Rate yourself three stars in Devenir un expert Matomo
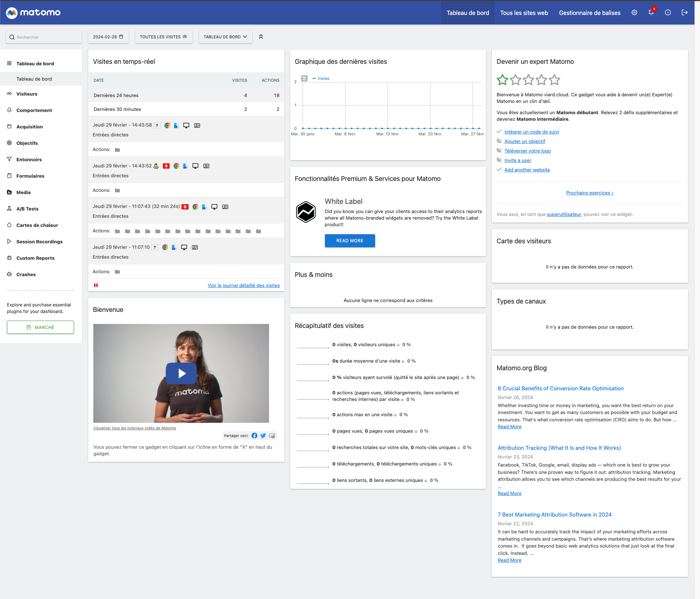The width and height of the screenshot is (700, 599). 528,80
